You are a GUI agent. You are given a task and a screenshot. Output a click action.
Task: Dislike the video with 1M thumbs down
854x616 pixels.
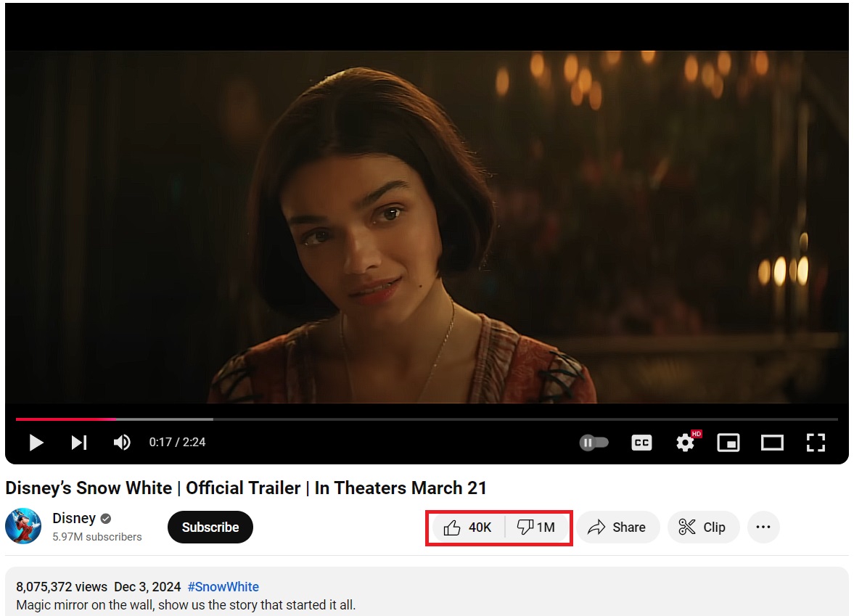(x=536, y=527)
